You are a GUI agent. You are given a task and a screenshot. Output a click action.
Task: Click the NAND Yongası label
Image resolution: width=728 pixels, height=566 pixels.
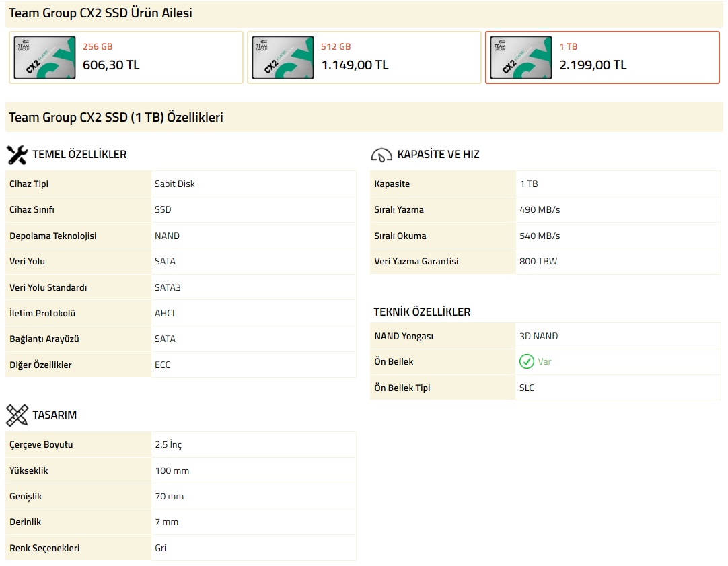pos(404,336)
